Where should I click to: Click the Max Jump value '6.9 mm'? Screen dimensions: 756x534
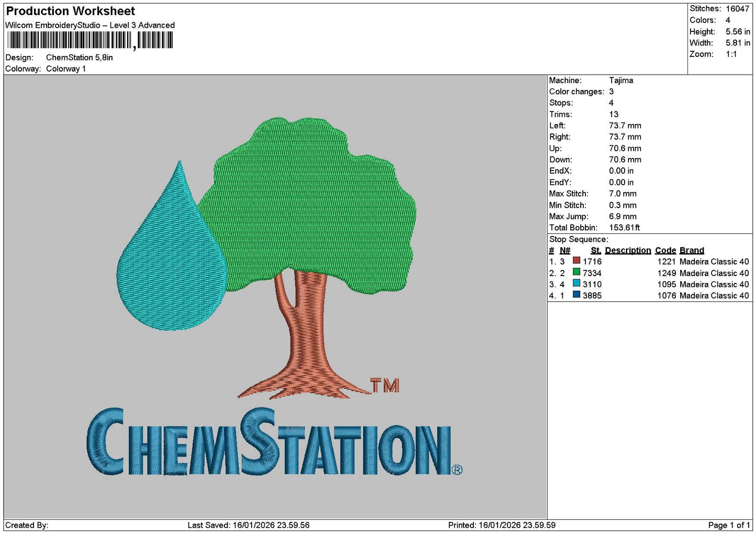point(623,217)
